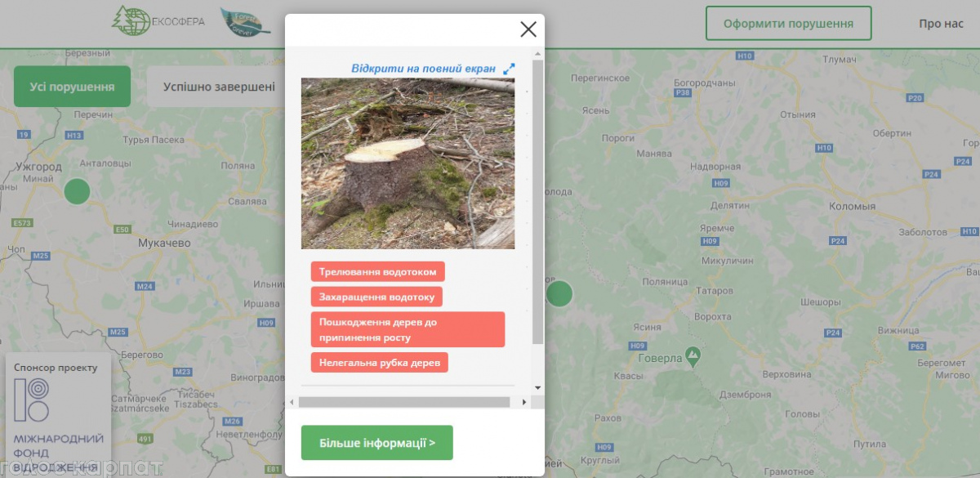Click the horizontal scrollbar right arrow
980x478 pixels.
pos(523,402)
